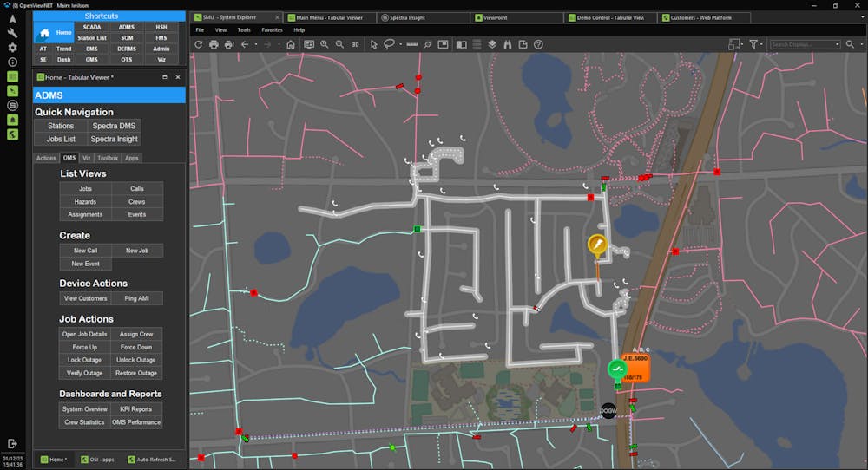Open the overview window icon

443,45
